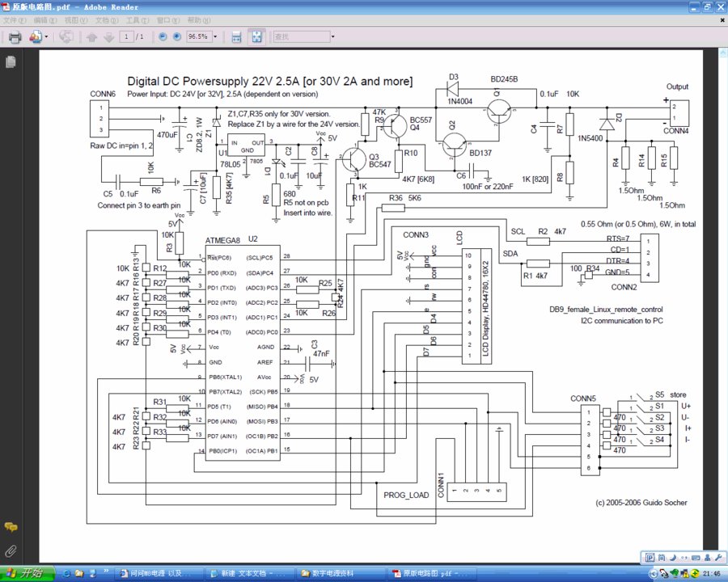728x582 pixels.
Task: Open the 文件 menu
Action: coord(13,19)
